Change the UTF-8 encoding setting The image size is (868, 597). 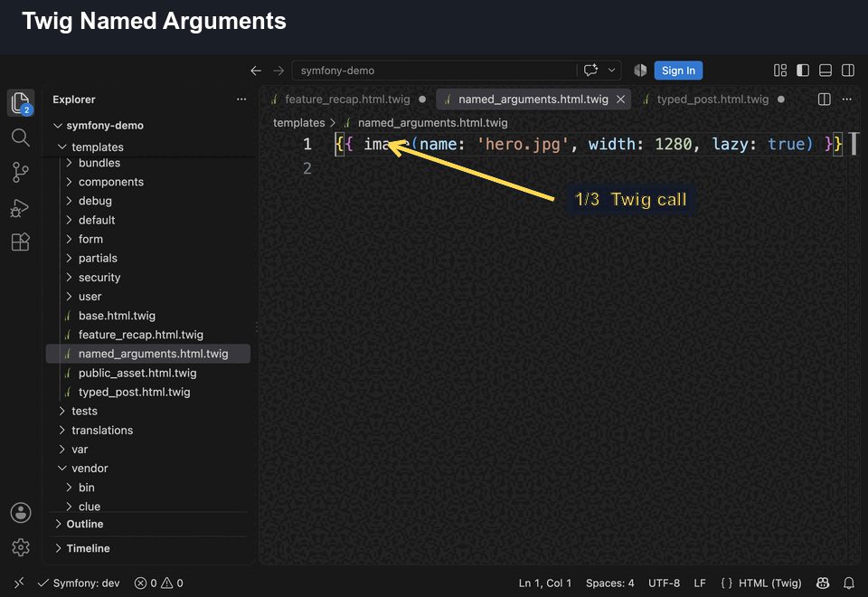click(664, 583)
